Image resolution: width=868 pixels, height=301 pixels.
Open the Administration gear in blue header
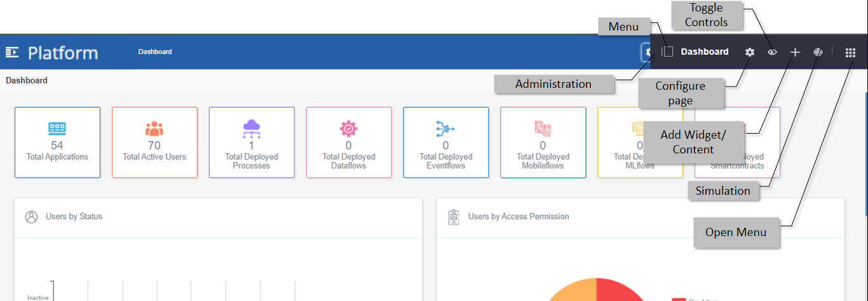pos(646,52)
